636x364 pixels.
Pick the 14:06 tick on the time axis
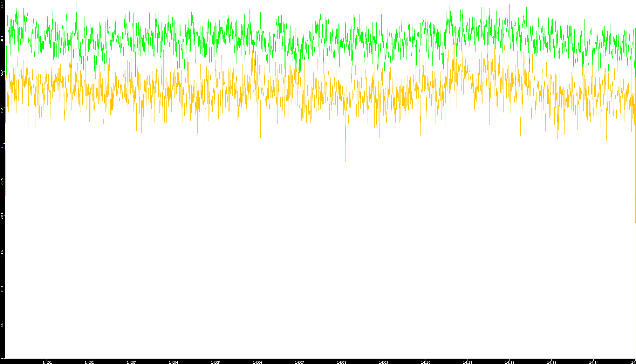pos(257,362)
